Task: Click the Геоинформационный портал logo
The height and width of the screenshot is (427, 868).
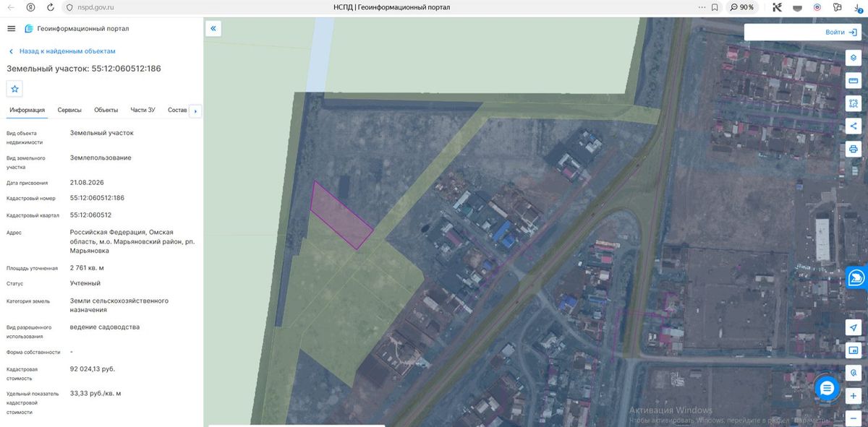Action: click(77, 28)
